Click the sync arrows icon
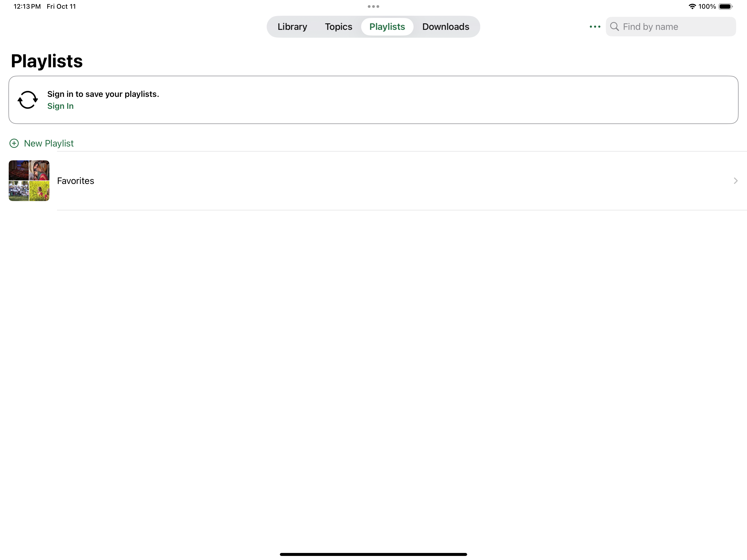 click(28, 100)
